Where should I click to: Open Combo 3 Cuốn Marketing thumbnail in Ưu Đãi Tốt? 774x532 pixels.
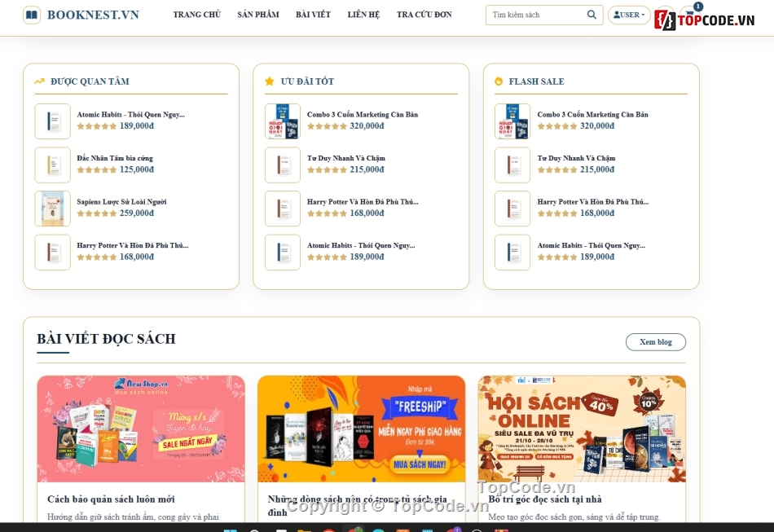(283, 121)
